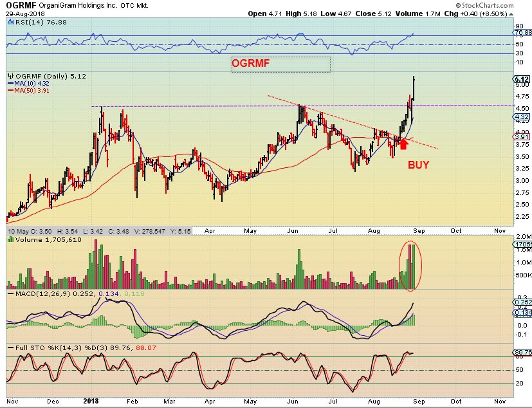Click the green up-triangle change indicator
This screenshot has height=408, width=532.
511,14
